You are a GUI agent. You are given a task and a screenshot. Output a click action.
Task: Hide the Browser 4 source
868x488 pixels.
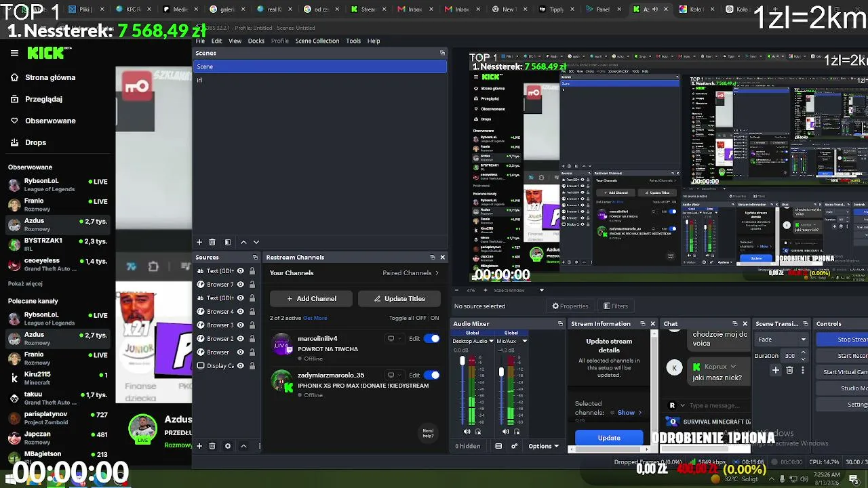pos(240,312)
